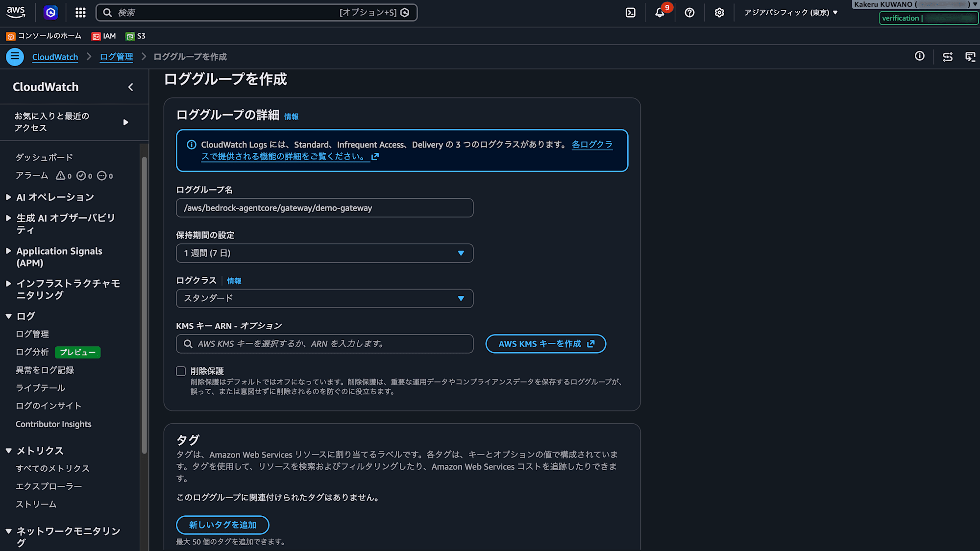Open 異常をログ記録 in sidebar

point(45,370)
